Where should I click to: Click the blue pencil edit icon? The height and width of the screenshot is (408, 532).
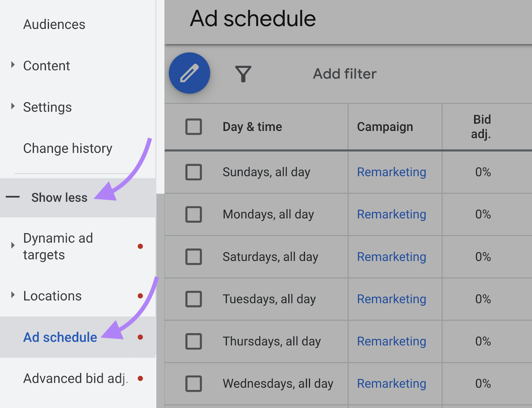point(189,73)
